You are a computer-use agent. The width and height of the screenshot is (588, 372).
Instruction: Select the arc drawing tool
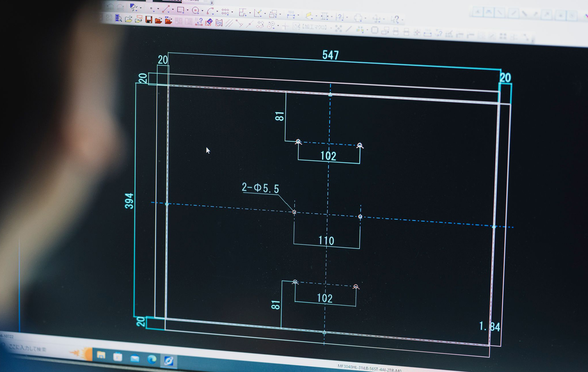pos(211,11)
